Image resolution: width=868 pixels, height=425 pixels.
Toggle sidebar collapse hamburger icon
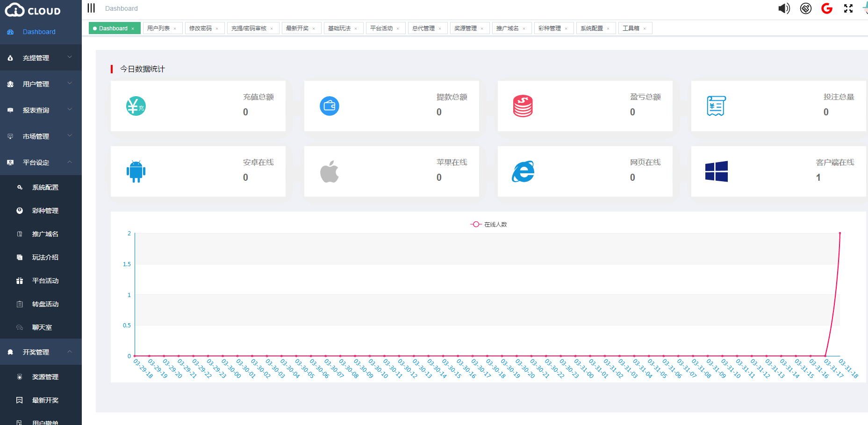(91, 8)
